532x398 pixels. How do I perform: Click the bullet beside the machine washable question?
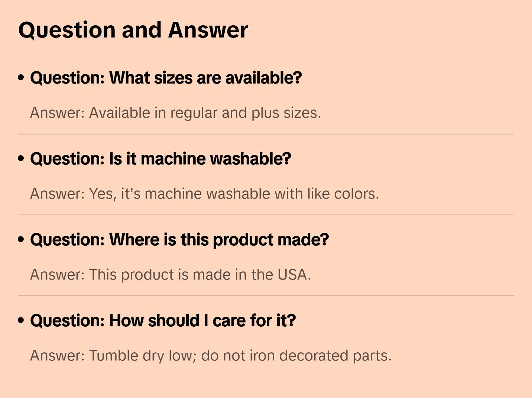tap(21, 159)
